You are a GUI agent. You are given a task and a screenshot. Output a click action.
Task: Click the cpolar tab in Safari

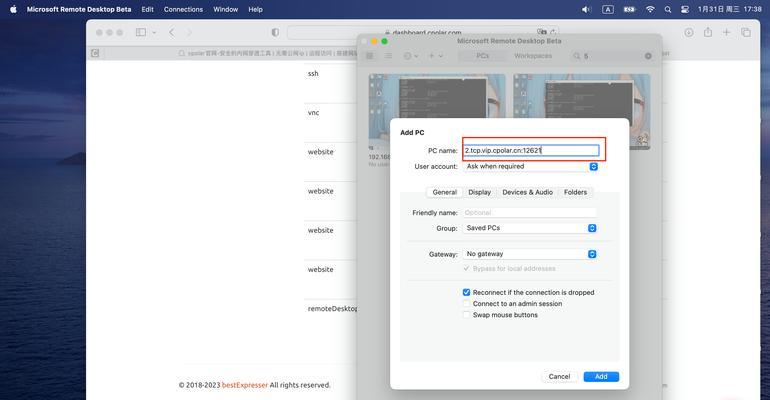(x=268, y=53)
